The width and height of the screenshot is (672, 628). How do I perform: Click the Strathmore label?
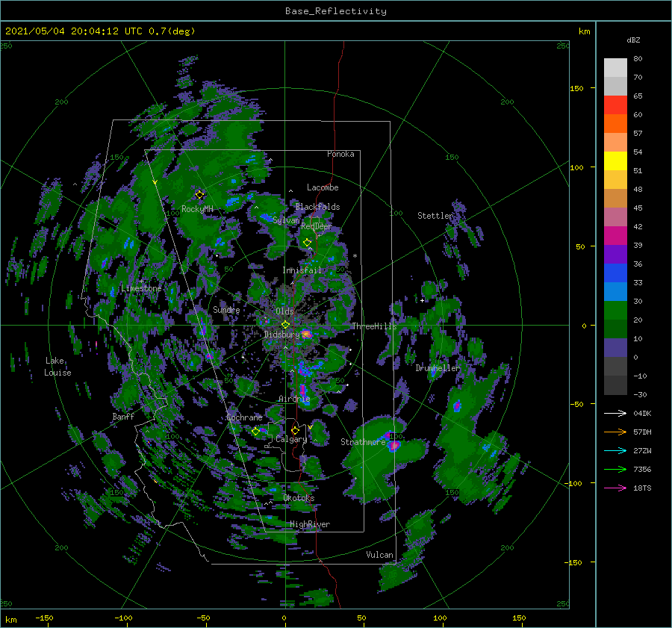click(x=363, y=442)
